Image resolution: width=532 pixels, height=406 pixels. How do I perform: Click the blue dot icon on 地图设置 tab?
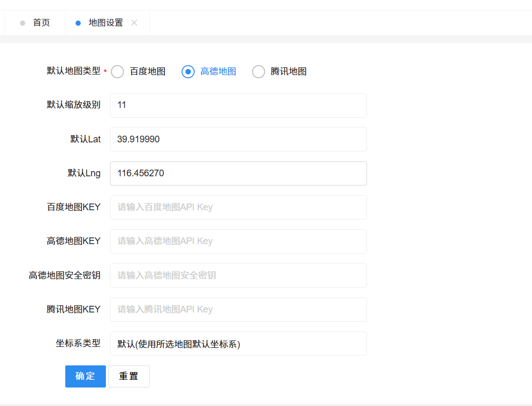pyautogui.click(x=78, y=23)
